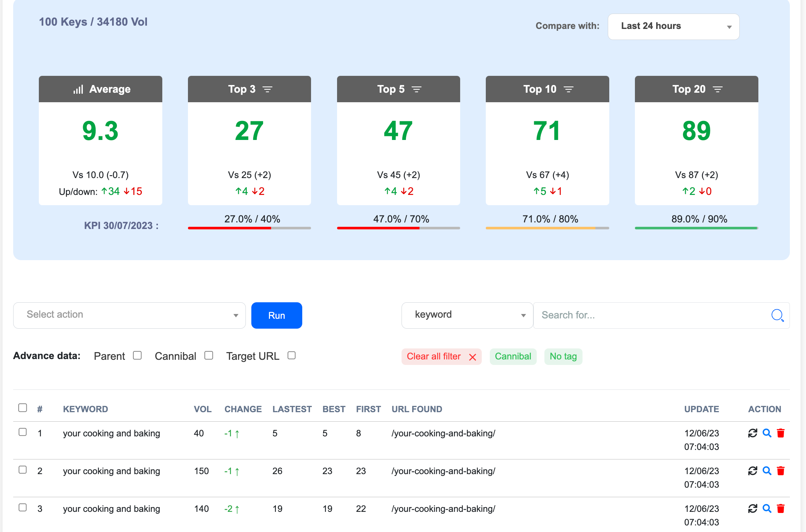This screenshot has width=806, height=532.
Task: Click the 89.0% / 90% KPI progress bar
Action: [x=696, y=228]
